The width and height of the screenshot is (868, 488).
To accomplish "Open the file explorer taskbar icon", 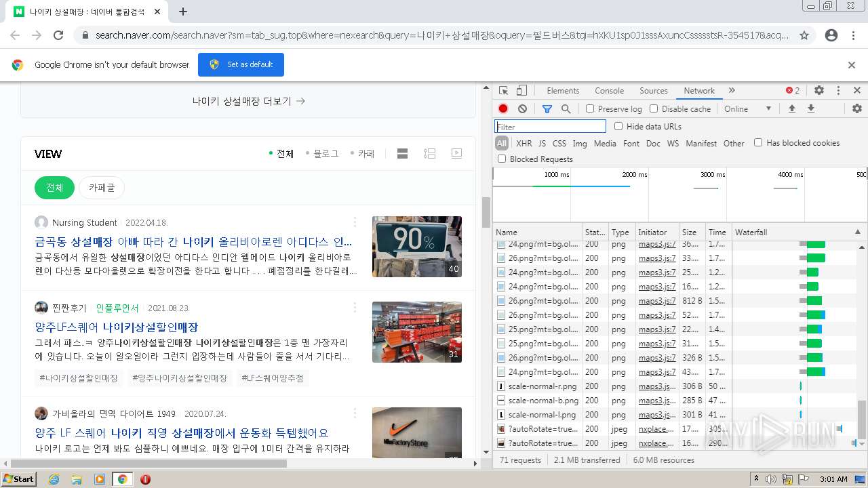I will 77,479.
